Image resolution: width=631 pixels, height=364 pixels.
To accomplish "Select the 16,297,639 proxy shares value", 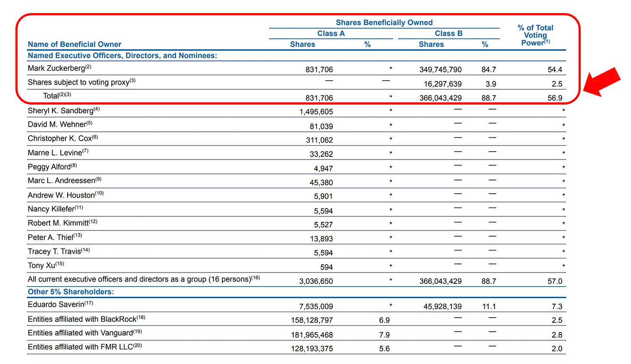I will 442,84.
